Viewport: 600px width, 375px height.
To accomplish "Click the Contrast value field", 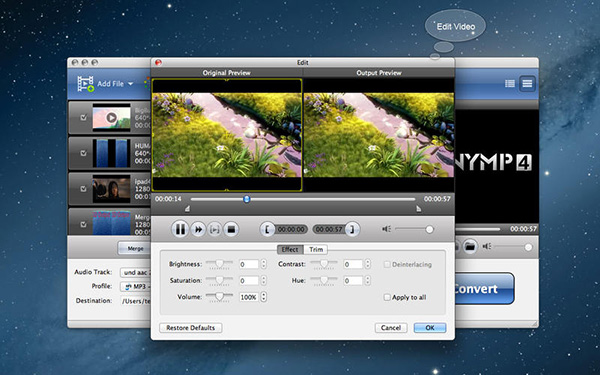I will click(353, 264).
